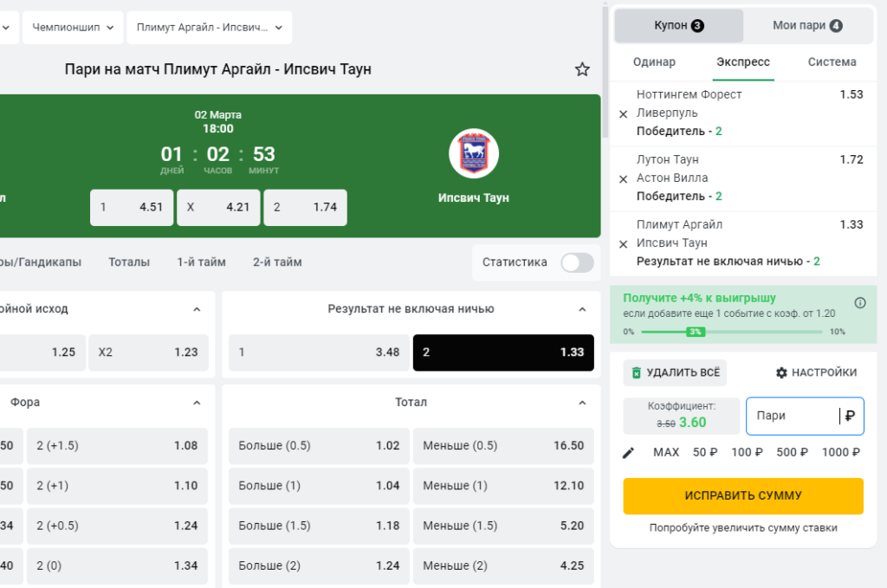This screenshot has height=588, width=887.
Task: Open the Тоталы markets tab
Action: 129,262
